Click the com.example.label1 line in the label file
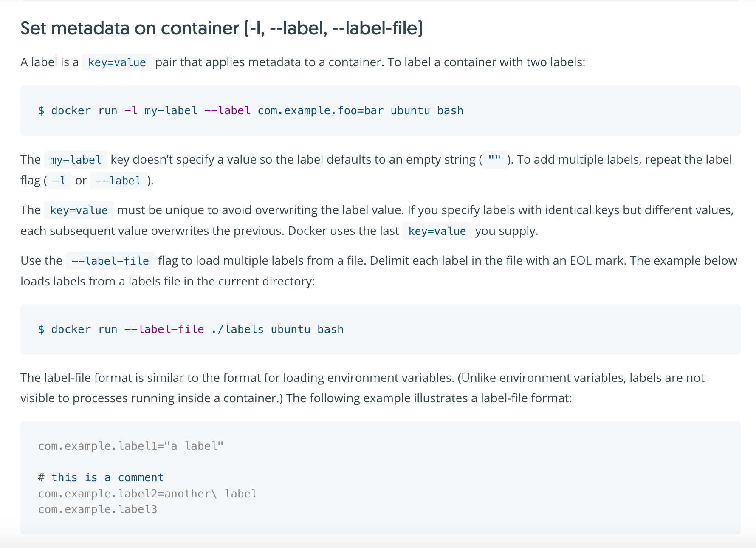 tap(131, 446)
